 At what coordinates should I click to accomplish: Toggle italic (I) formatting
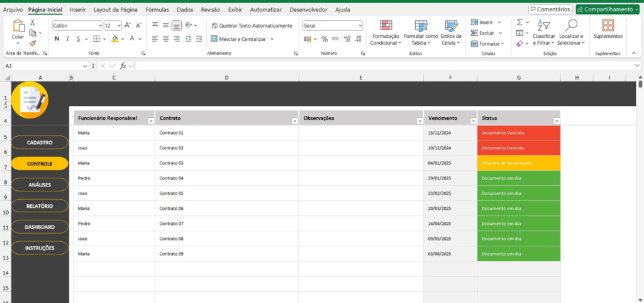point(68,39)
